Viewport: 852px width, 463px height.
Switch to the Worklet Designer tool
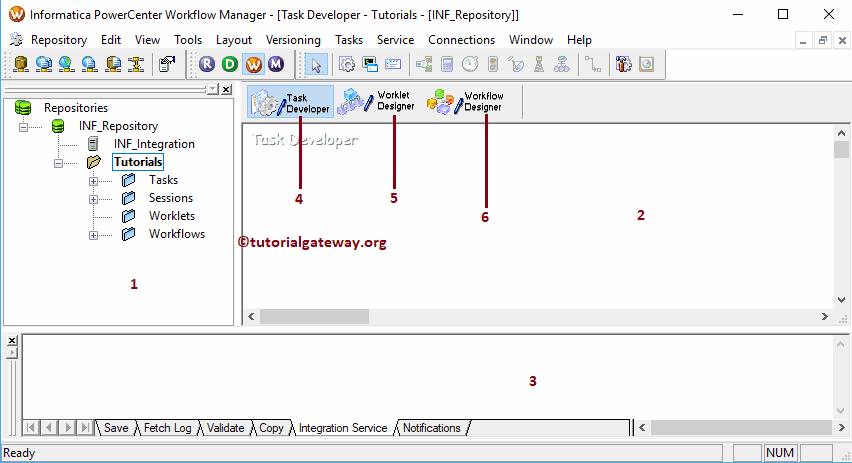click(377, 101)
